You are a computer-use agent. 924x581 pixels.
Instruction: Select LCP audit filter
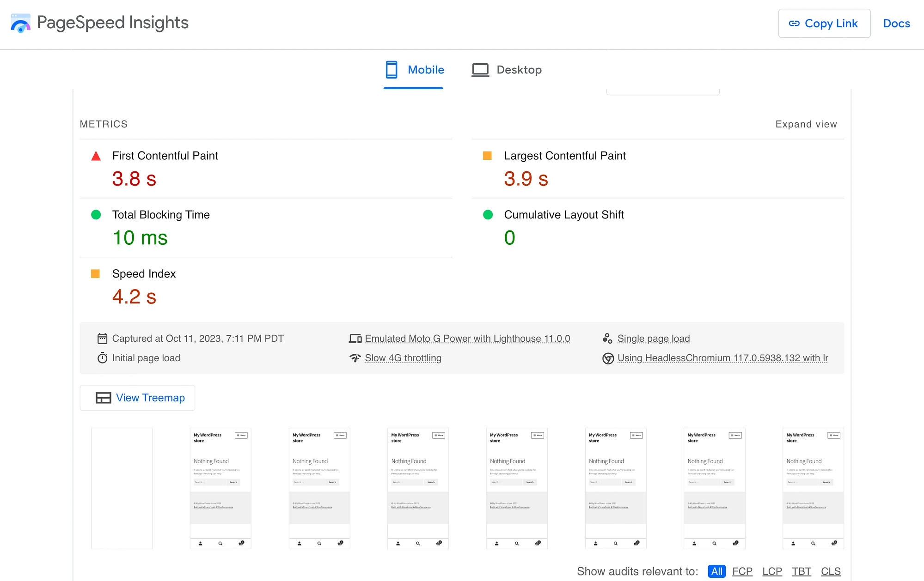pos(772,571)
